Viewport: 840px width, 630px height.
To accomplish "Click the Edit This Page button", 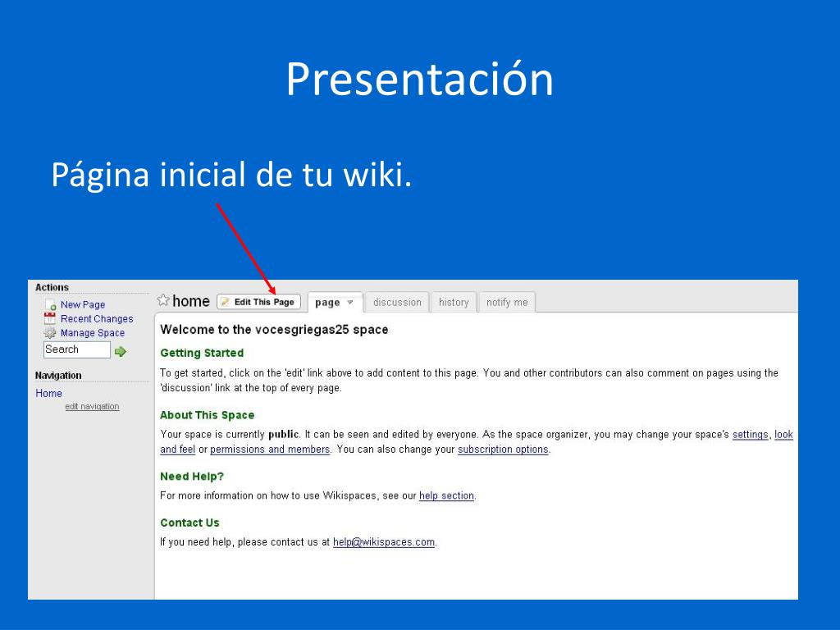I will (x=258, y=302).
